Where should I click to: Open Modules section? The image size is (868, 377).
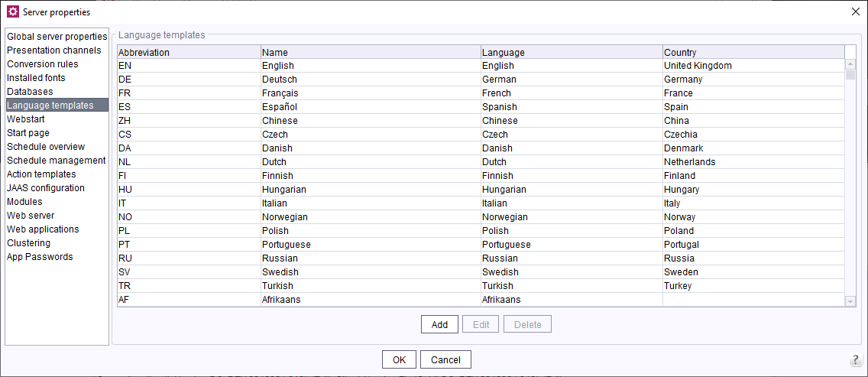pyautogui.click(x=57, y=202)
